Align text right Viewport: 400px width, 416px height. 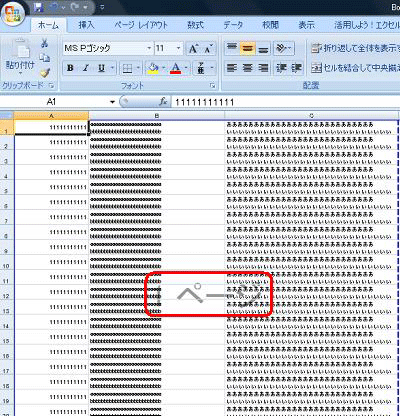pos(263,68)
